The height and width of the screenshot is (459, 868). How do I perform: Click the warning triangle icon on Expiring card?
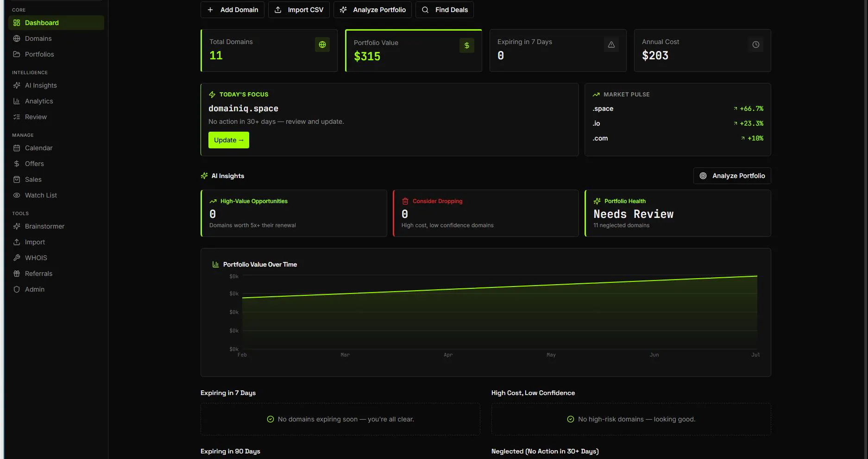[x=611, y=45]
